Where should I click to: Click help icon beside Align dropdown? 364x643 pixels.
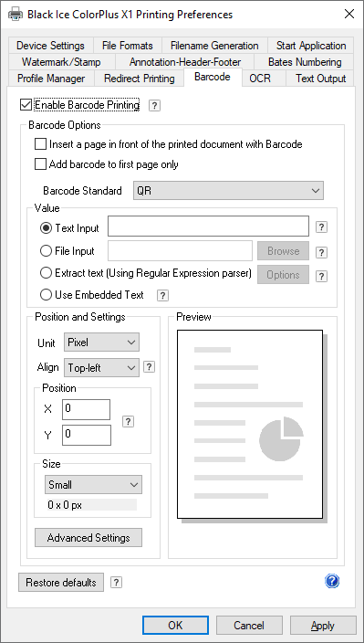(x=149, y=367)
